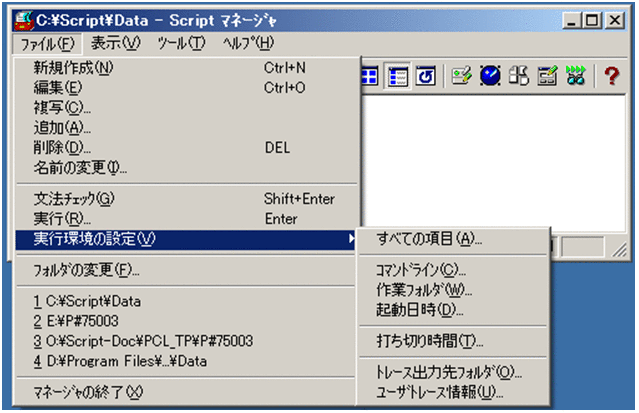Open recent folder 1 C:¥Script¥Data
Image resolution: width=639 pixels, height=413 pixels.
click(187, 301)
